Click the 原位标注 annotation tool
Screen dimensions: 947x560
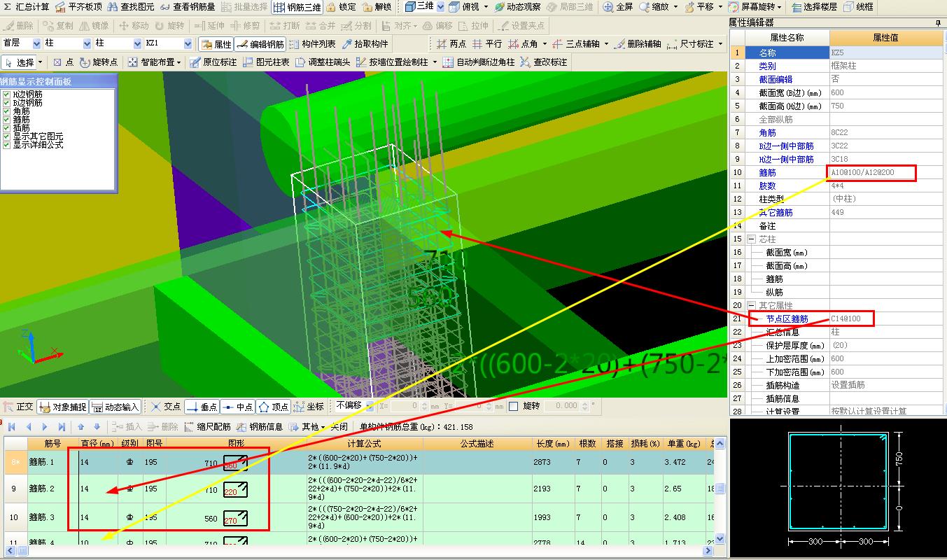pos(213,62)
